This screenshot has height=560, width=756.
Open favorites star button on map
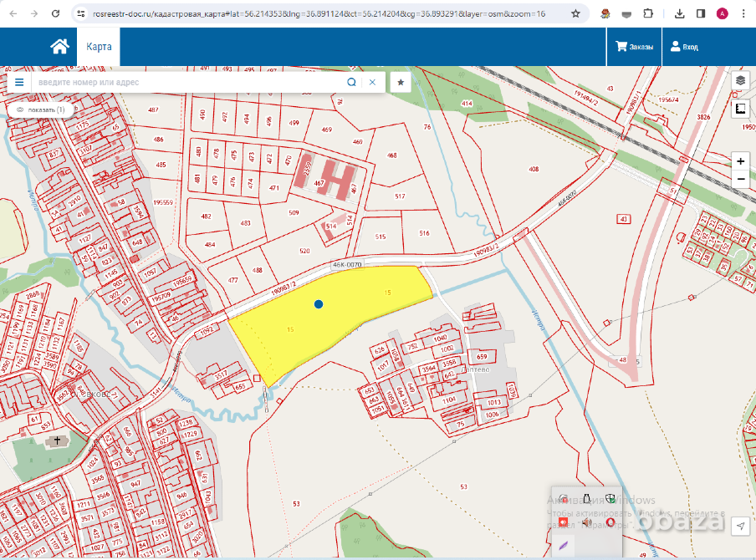tap(401, 82)
